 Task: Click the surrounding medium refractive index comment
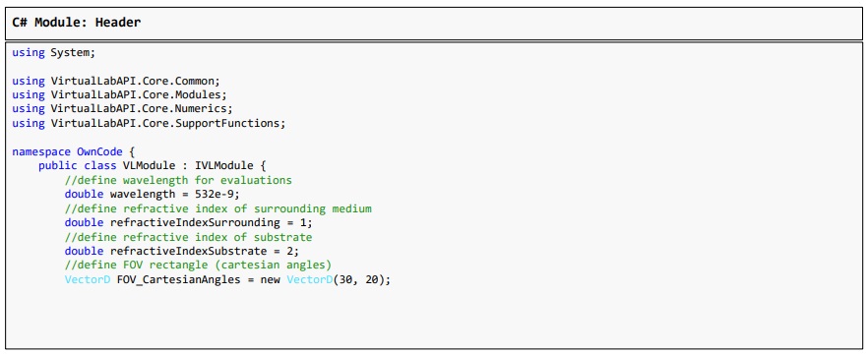tap(218, 208)
